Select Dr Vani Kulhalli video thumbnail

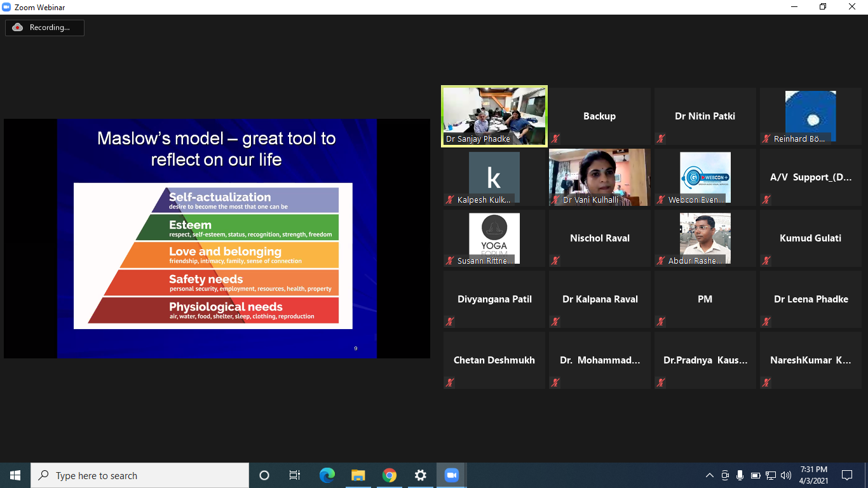coord(600,177)
